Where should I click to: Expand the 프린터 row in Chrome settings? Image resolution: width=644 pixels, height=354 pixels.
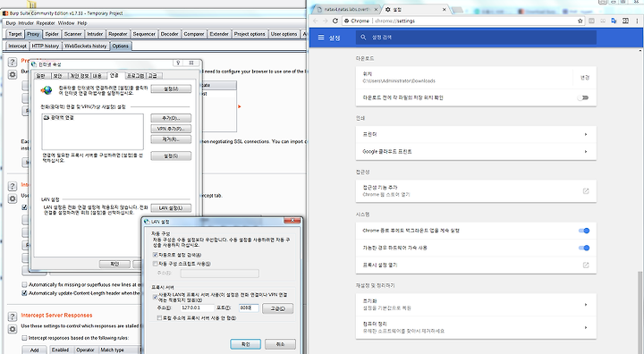pyautogui.click(x=476, y=135)
